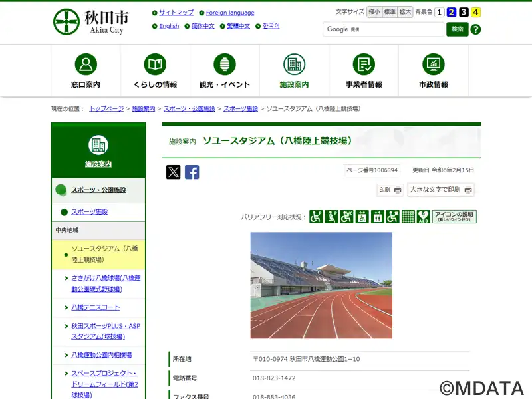Click the X (Twitter) share icon
This screenshot has width=532, height=399.
(x=174, y=172)
